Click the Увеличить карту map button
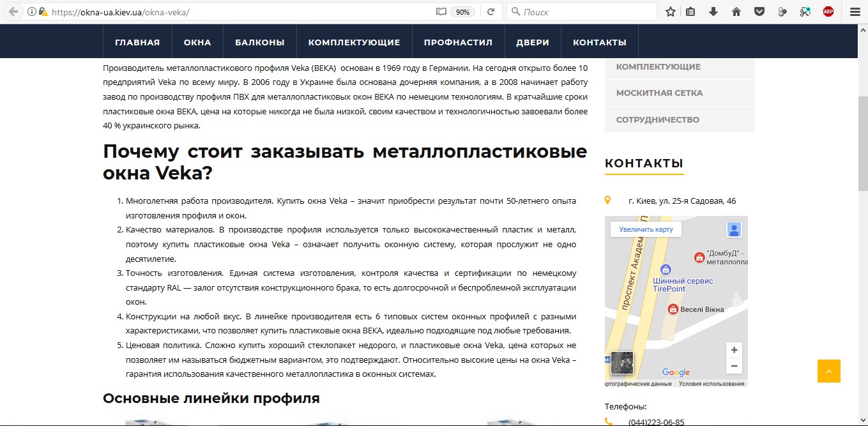The width and height of the screenshot is (868, 426). [x=646, y=229]
